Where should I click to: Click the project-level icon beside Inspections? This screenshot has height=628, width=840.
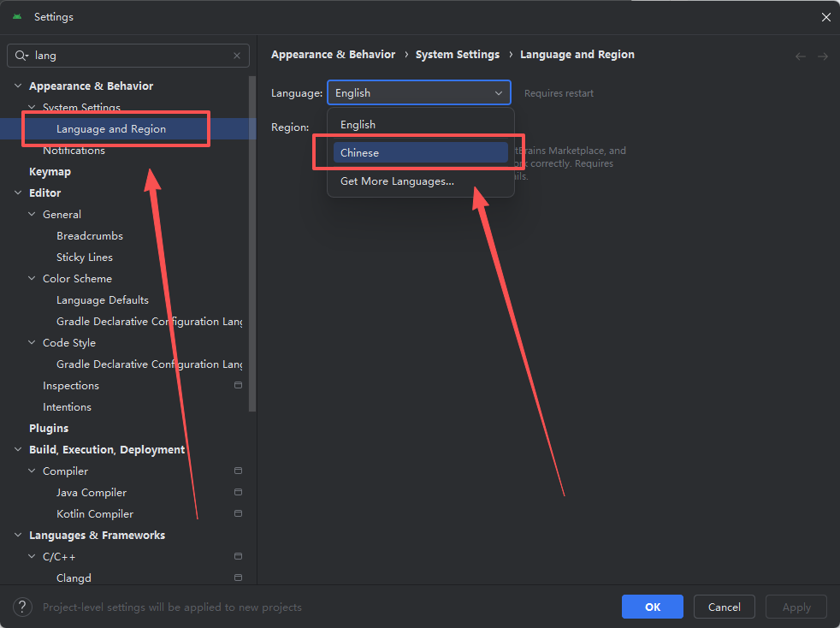238,386
